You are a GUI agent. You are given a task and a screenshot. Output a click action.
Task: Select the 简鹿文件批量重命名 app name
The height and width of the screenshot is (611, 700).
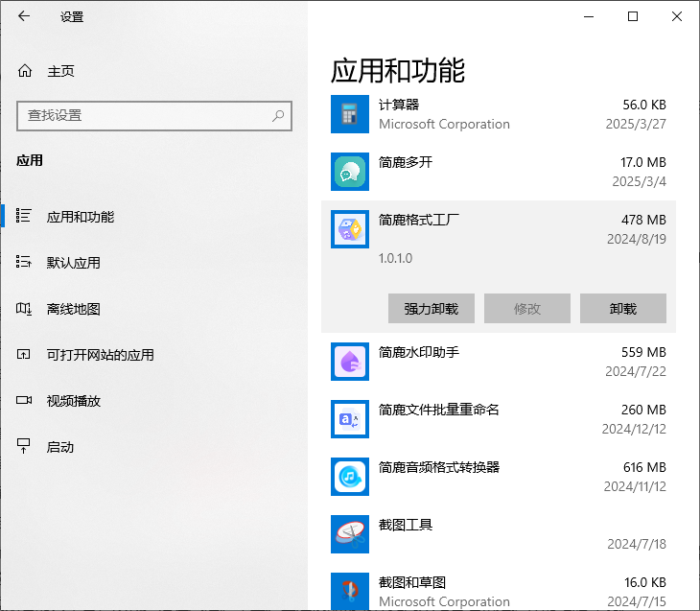pos(439,410)
